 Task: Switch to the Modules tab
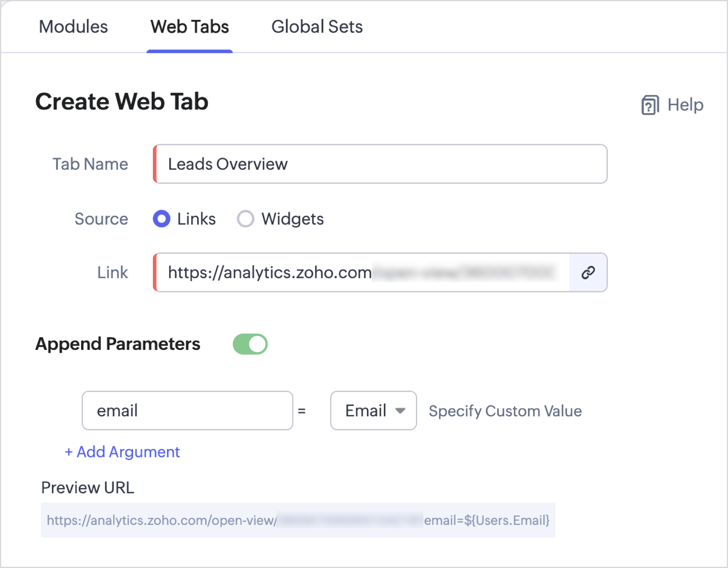click(73, 27)
